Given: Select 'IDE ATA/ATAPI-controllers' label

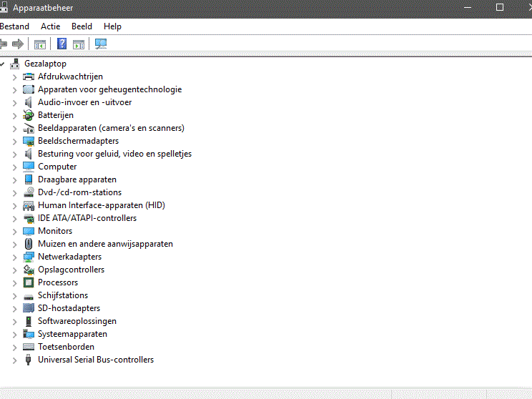Looking at the screenshot, I should pos(87,218).
